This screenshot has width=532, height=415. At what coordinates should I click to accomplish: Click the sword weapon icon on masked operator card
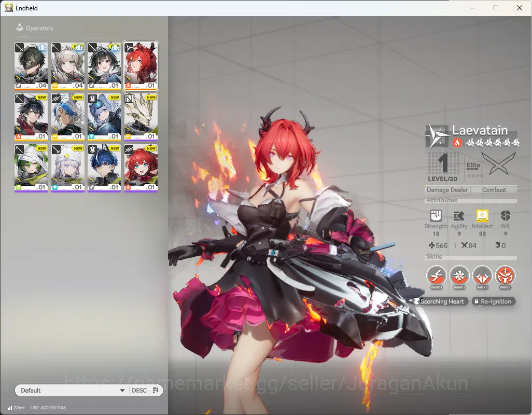pyautogui.click(x=20, y=48)
